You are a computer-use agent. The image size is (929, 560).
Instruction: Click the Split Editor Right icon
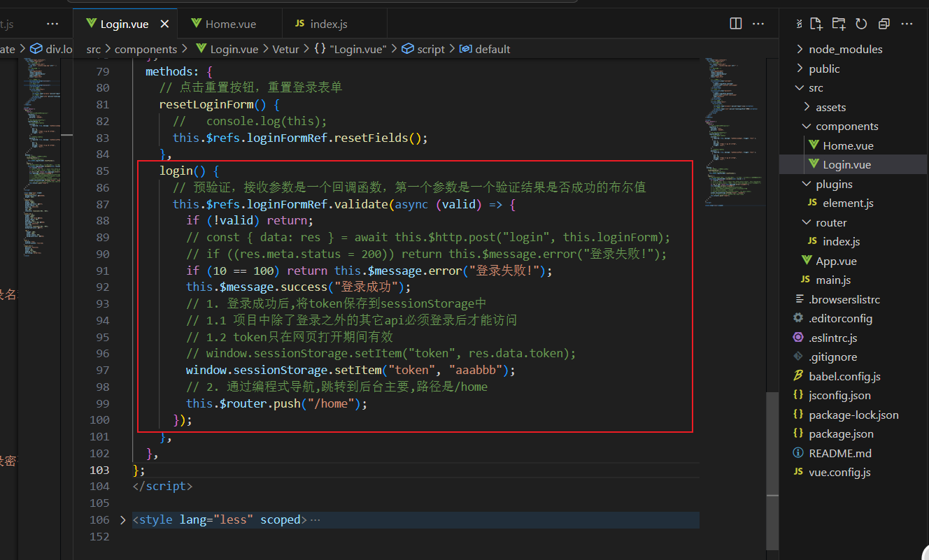click(x=736, y=24)
